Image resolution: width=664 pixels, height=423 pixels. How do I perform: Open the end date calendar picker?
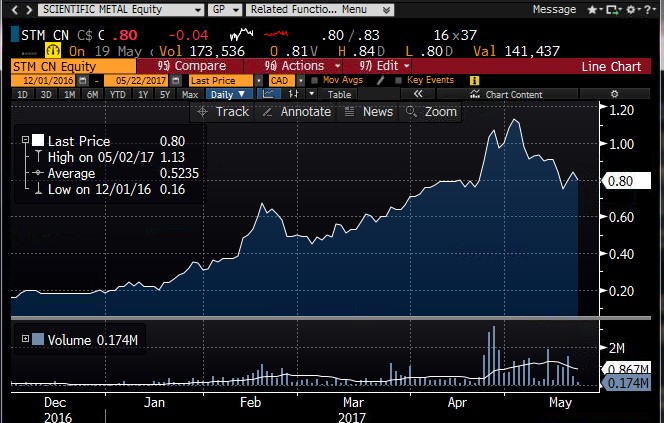[x=178, y=80]
